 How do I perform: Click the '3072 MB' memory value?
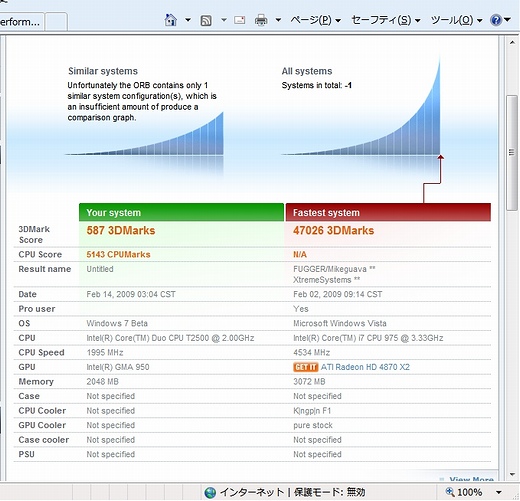point(309,382)
